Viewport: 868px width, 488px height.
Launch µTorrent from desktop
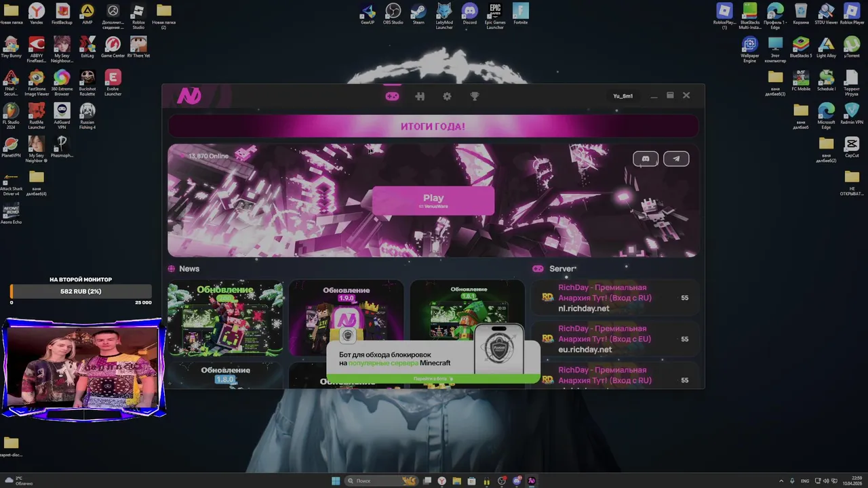[852, 47]
